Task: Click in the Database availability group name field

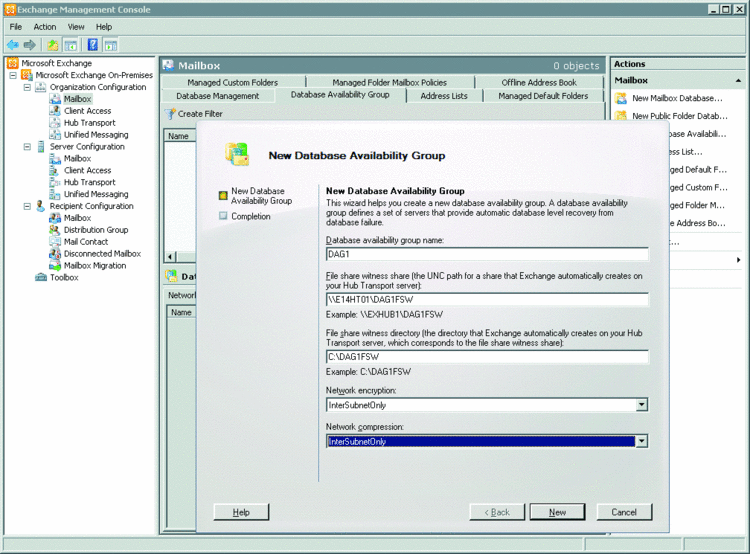Action: tap(487, 254)
